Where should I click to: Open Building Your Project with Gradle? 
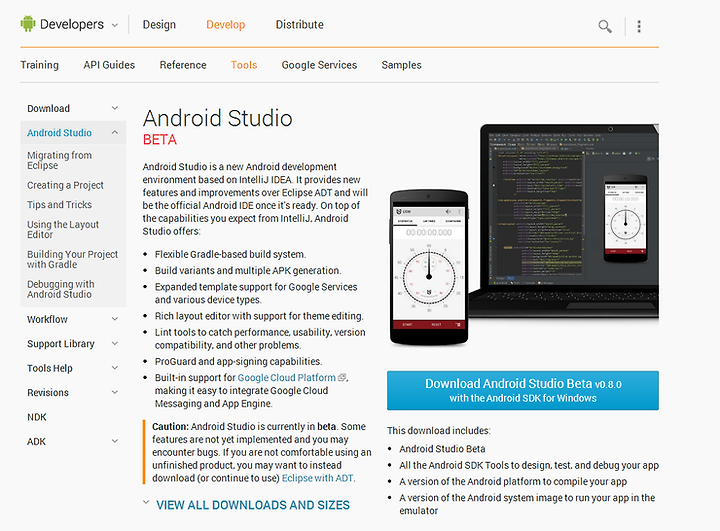click(73, 260)
